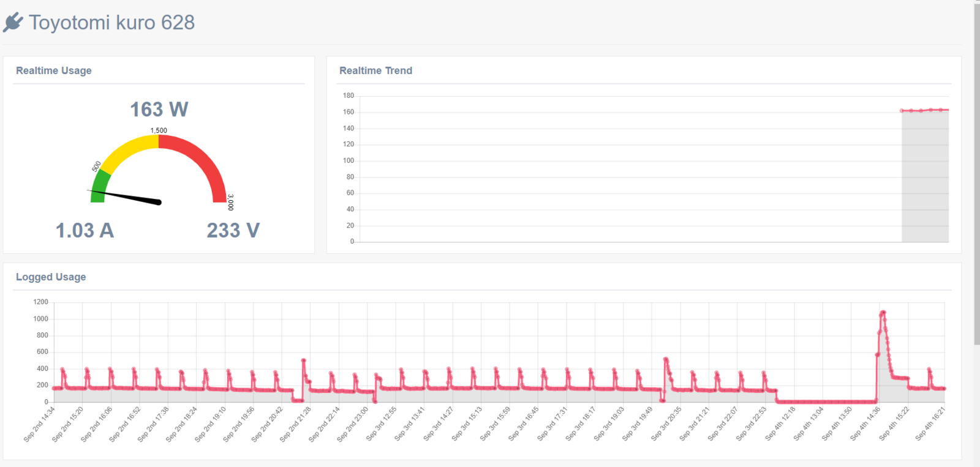Click the Sep 3rd 22:53 time label
Screen dimensions: 980x467
(751, 424)
